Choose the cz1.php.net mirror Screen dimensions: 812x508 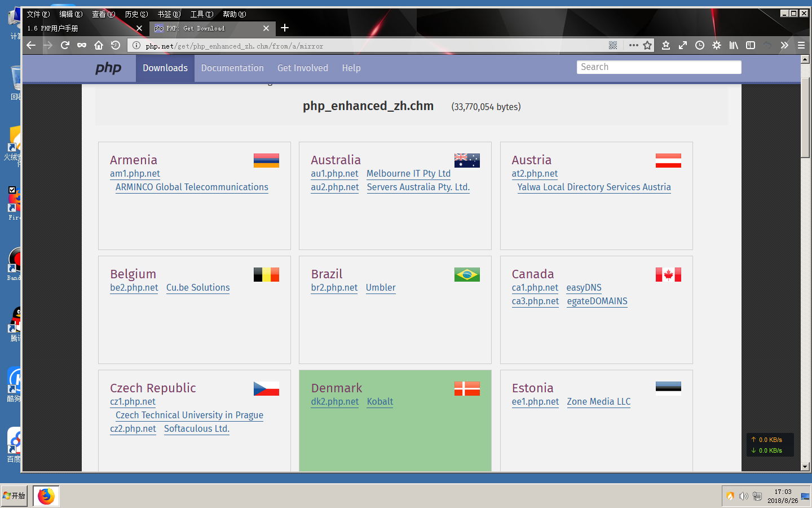click(133, 402)
